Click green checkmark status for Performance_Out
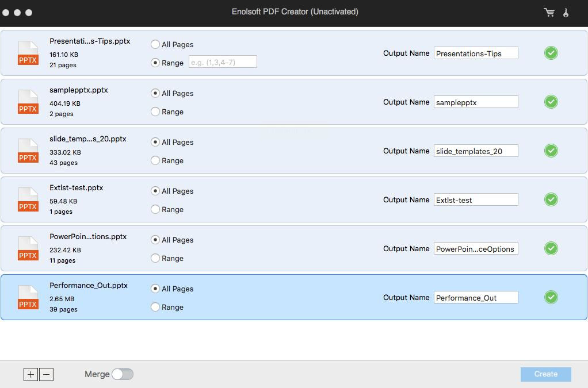 click(551, 297)
